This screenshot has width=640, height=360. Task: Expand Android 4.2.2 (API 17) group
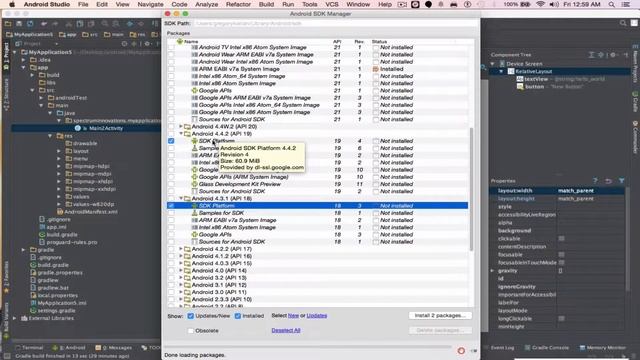[181, 249]
